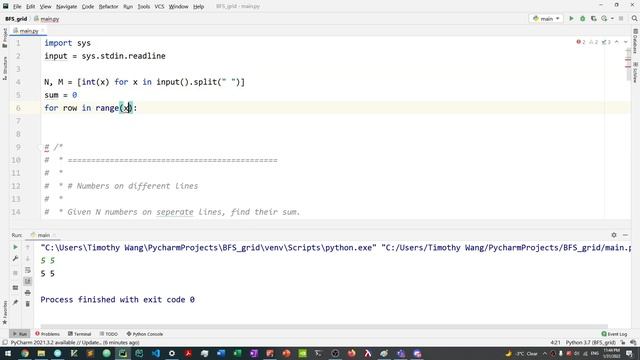Click the wrench icon in Run panel
This screenshot has height=360, width=640.
pos(16,259)
